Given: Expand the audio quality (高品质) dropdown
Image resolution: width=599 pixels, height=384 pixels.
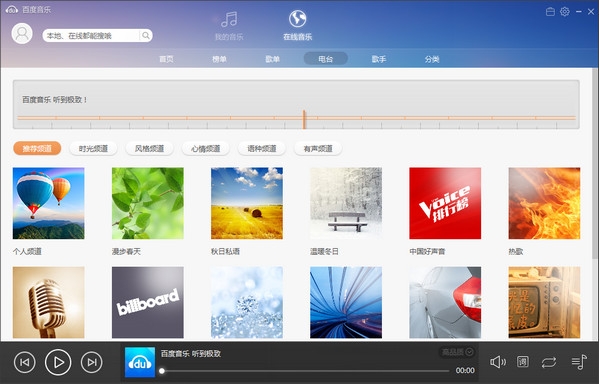Looking at the screenshot, I should click(x=457, y=352).
